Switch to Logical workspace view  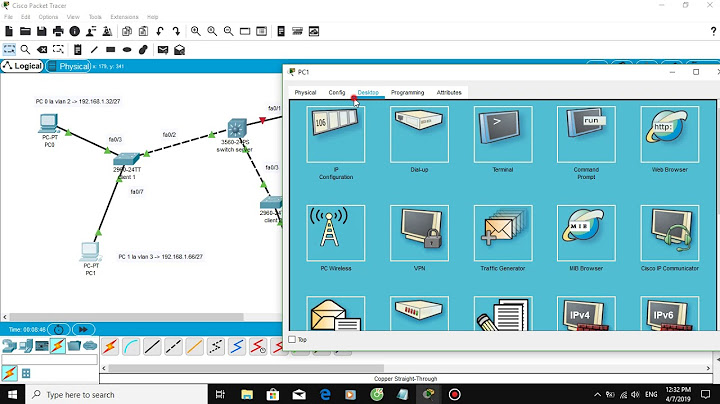point(22,66)
